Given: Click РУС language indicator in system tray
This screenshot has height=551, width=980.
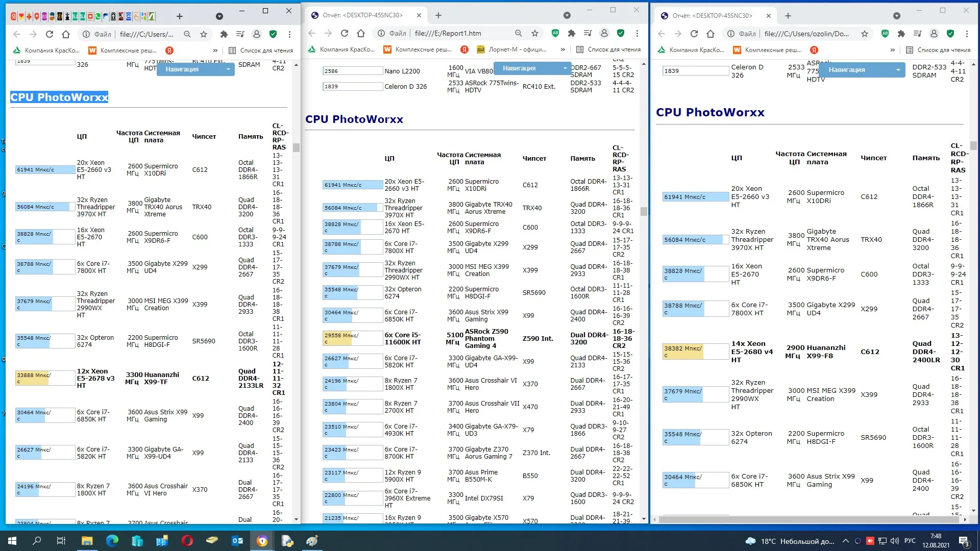Looking at the screenshot, I should tap(910, 541).
